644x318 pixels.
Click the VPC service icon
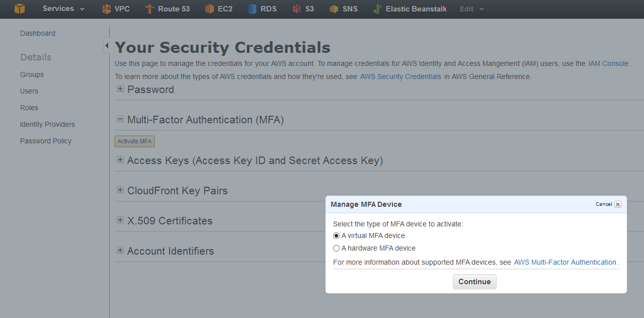[x=115, y=9]
